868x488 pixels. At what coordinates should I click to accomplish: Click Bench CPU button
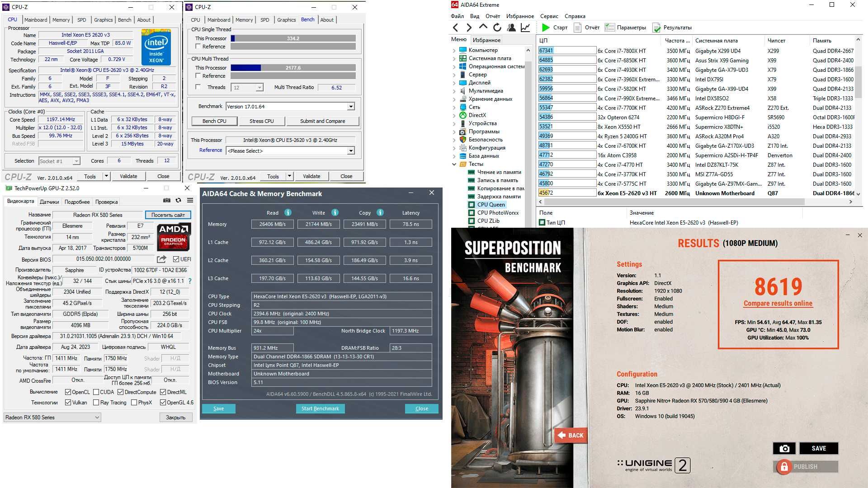pos(214,121)
